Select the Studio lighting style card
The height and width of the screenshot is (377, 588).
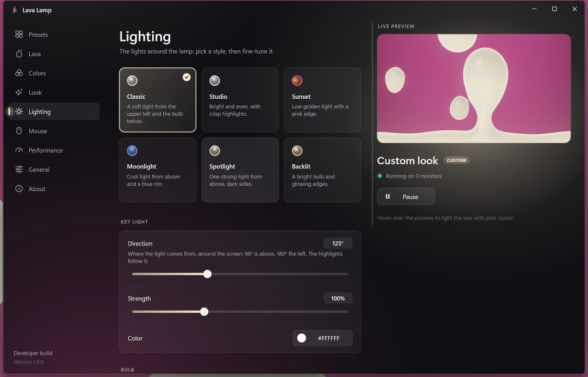(x=240, y=100)
